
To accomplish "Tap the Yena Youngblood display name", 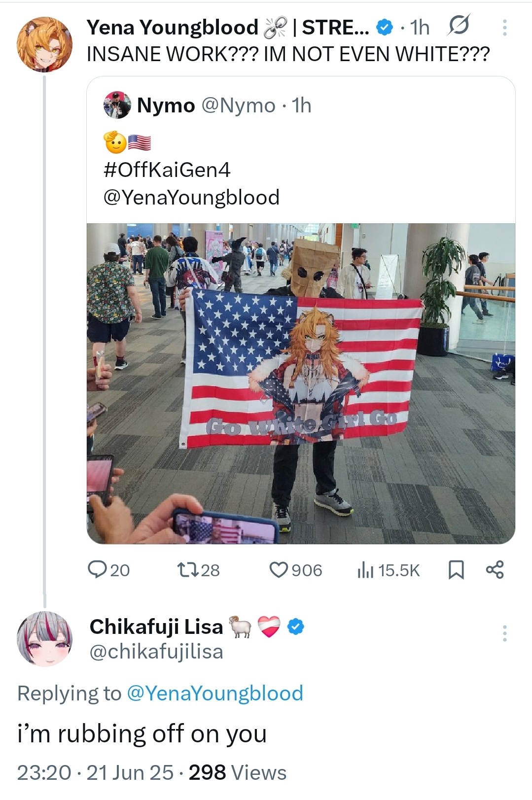I will (173, 28).
